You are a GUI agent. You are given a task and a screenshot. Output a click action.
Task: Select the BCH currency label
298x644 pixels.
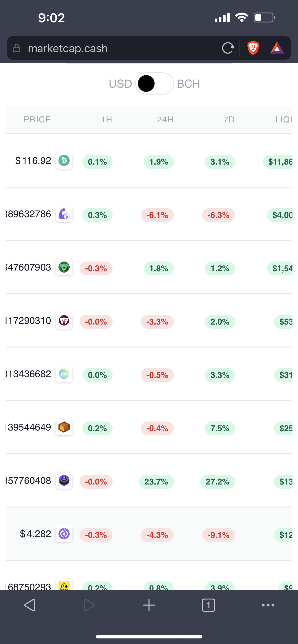(188, 84)
